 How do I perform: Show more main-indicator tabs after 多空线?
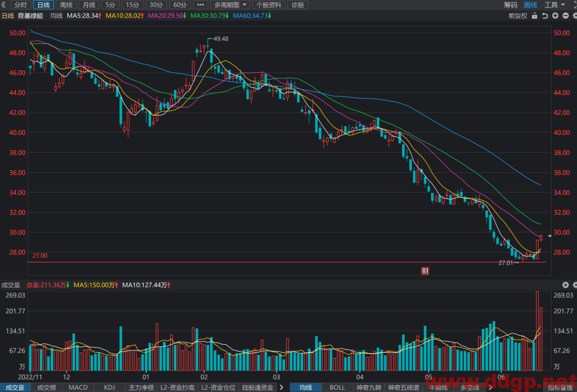click(x=490, y=387)
